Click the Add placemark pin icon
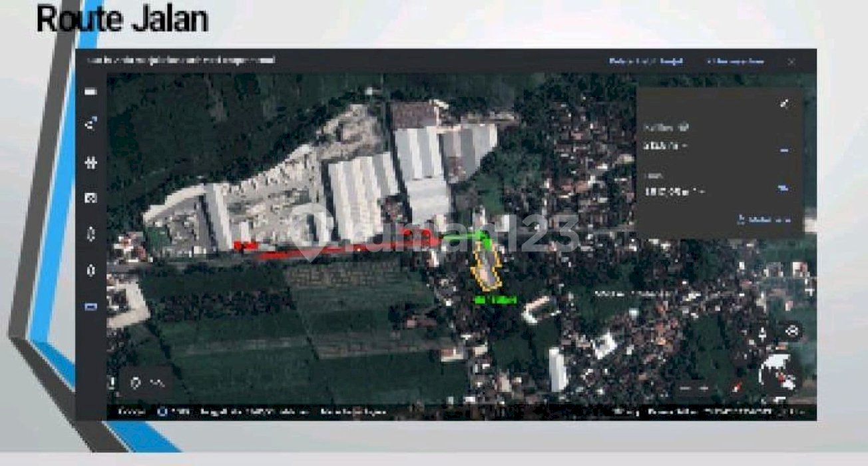 pyautogui.click(x=136, y=383)
